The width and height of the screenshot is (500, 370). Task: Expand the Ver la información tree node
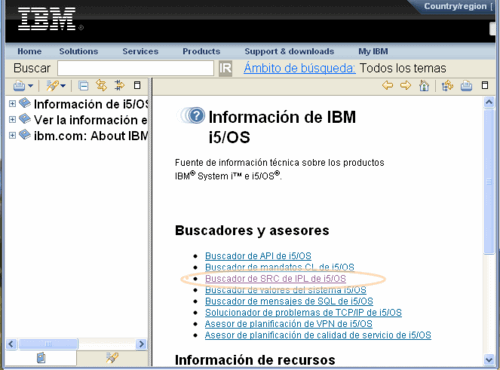click(12, 119)
